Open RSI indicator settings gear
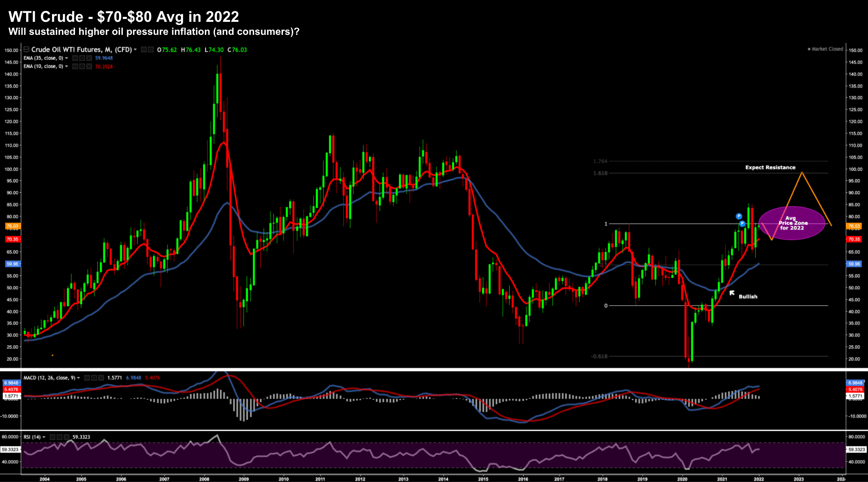Screen dimensions: 868x482 pos(59,437)
